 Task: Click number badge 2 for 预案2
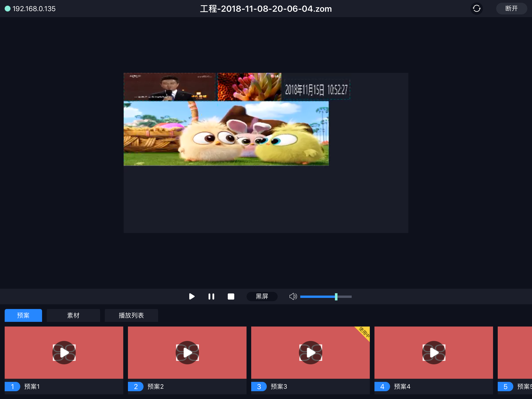[x=136, y=387]
